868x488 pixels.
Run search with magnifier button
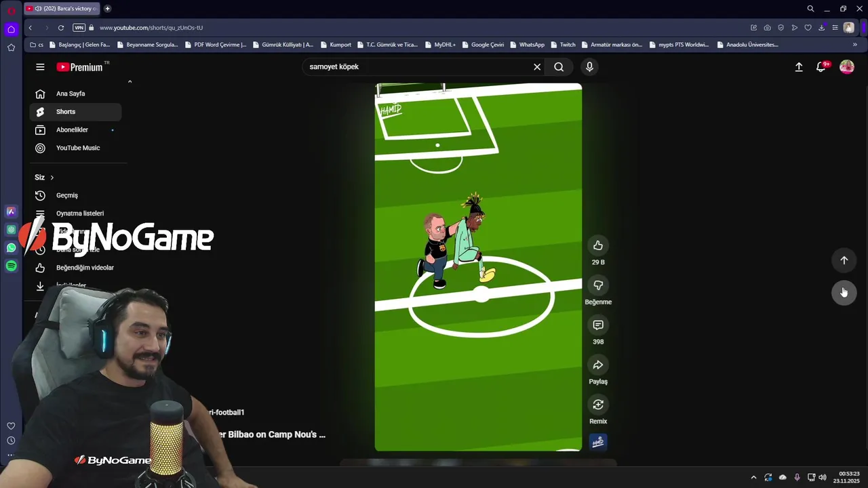pyautogui.click(x=559, y=66)
